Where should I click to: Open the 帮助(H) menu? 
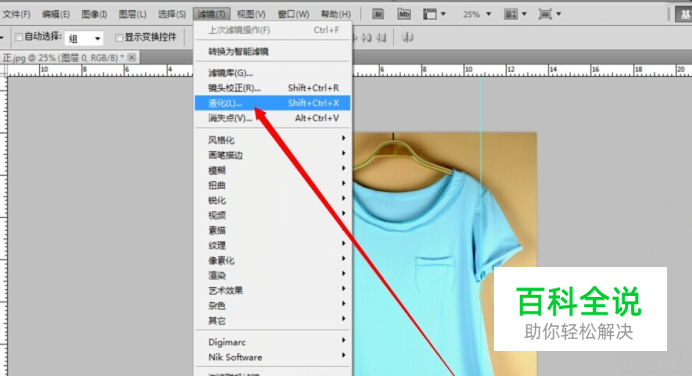(x=335, y=14)
